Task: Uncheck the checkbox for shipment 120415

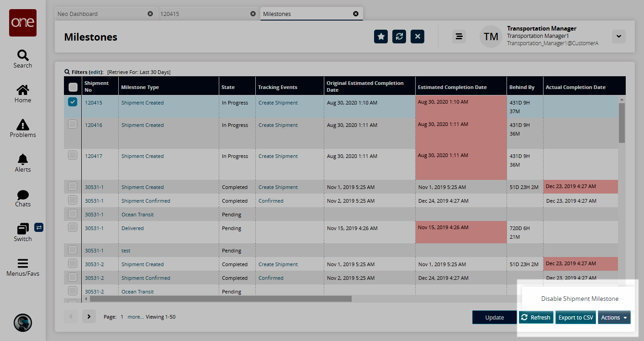Action: pos(73,102)
